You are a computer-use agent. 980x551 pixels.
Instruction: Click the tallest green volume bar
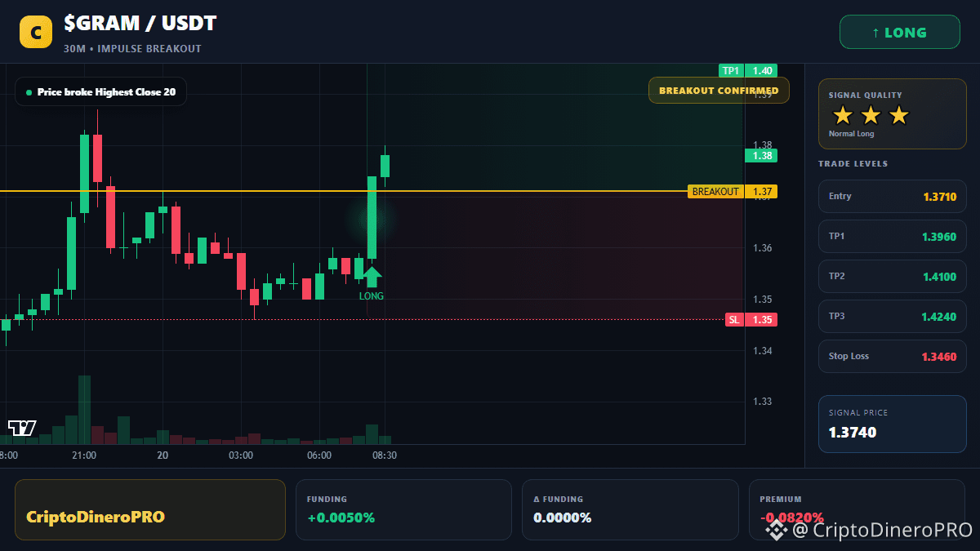point(84,410)
